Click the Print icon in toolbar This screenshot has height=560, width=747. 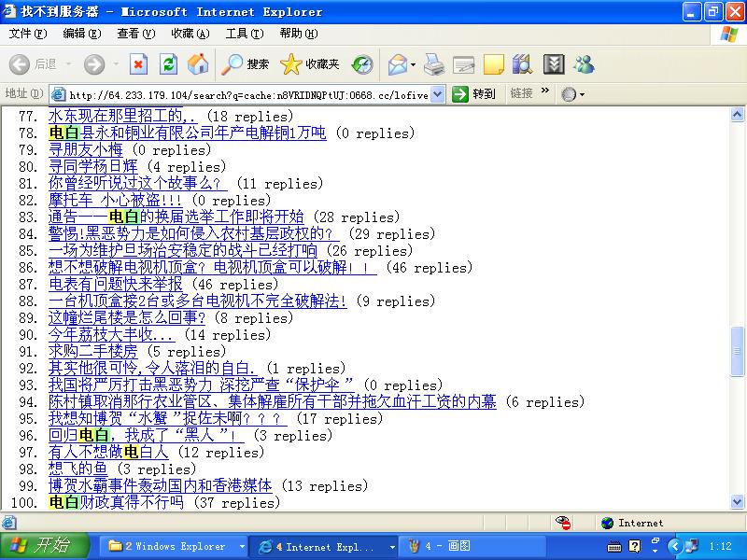(433, 64)
